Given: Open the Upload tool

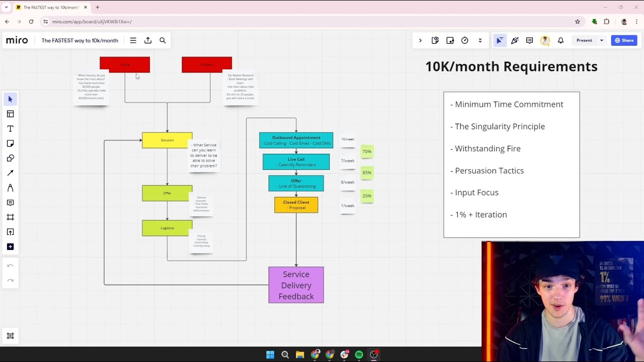Looking at the screenshot, I should pyautogui.click(x=10, y=232).
